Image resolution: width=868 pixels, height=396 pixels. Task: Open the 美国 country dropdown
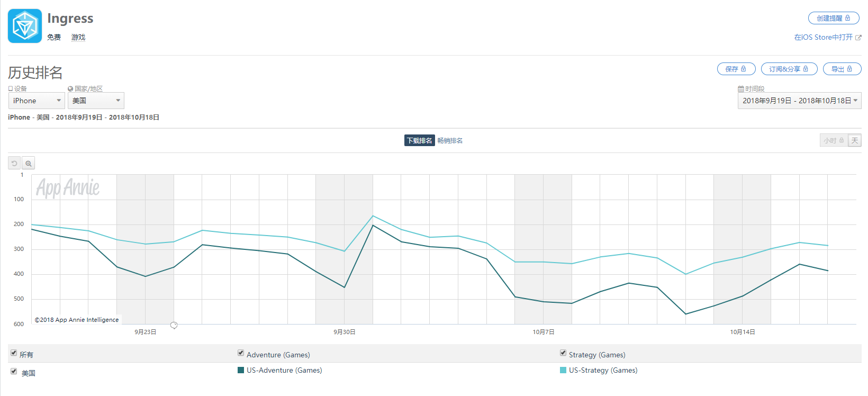pos(96,101)
